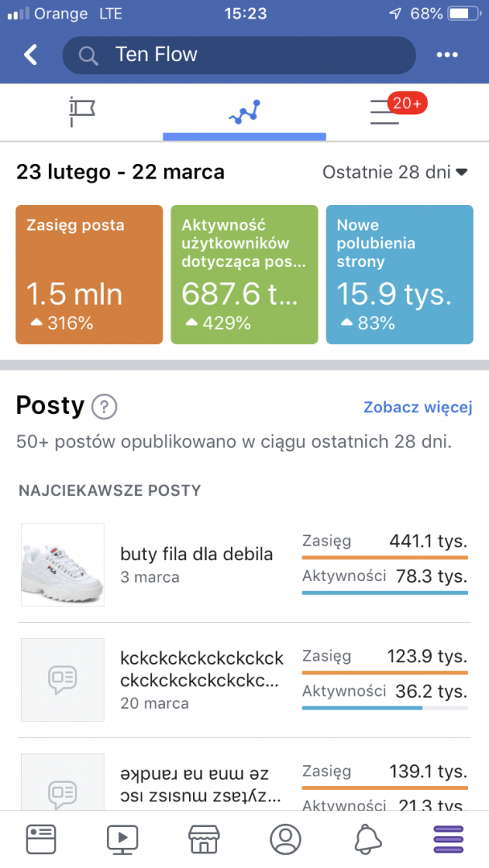Expand the 'Ostatnie 28 dni' date dropdown
This screenshot has height=868, width=489.
point(396,171)
